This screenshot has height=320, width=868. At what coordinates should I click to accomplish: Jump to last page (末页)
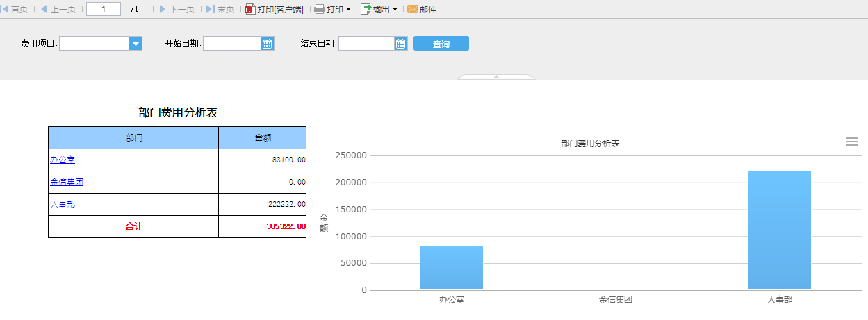pyautogui.click(x=220, y=10)
